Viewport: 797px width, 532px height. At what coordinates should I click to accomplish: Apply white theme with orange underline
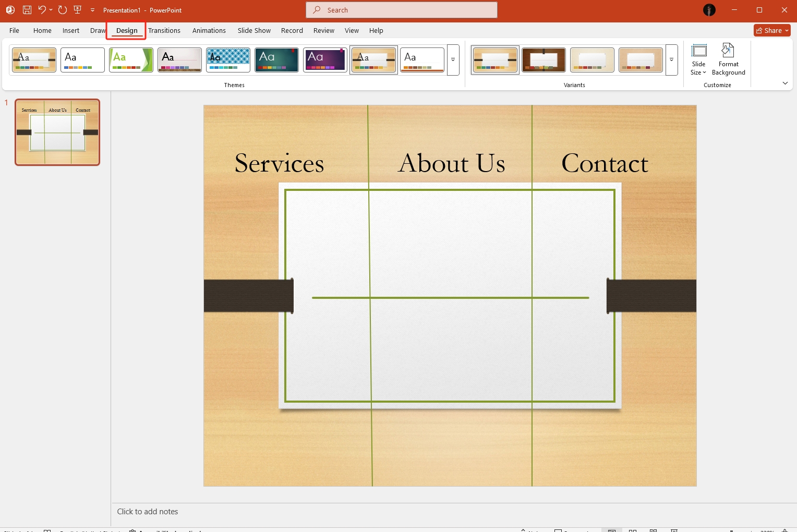tap(422, 60)
